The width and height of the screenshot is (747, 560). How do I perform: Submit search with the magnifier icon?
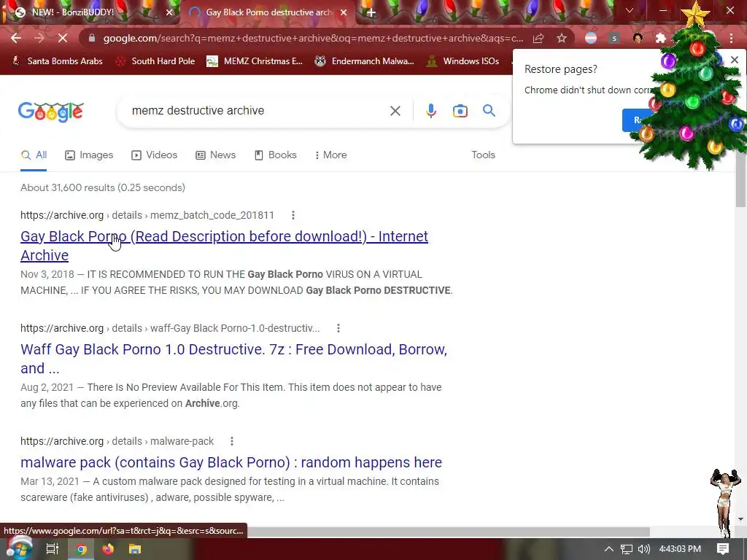point(489,111)
